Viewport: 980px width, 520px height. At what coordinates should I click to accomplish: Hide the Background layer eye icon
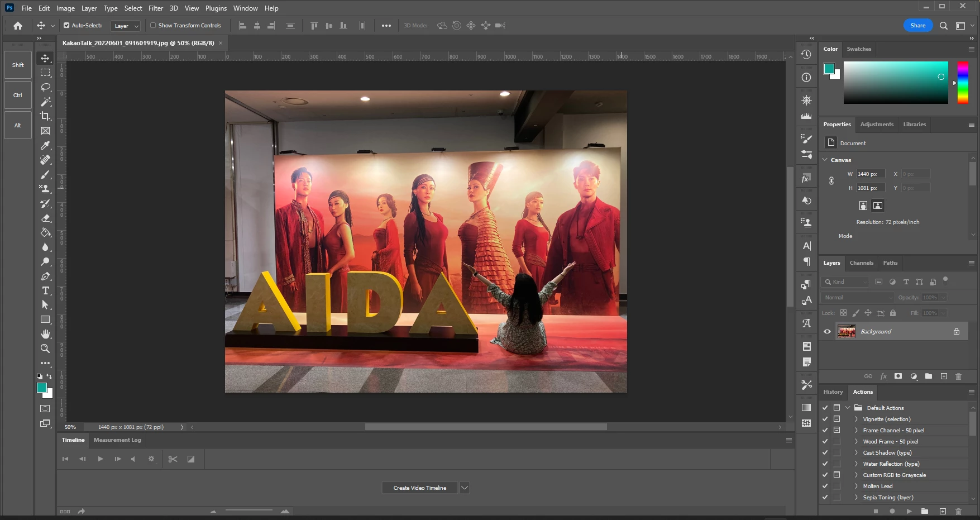click(x=827, y=332)
